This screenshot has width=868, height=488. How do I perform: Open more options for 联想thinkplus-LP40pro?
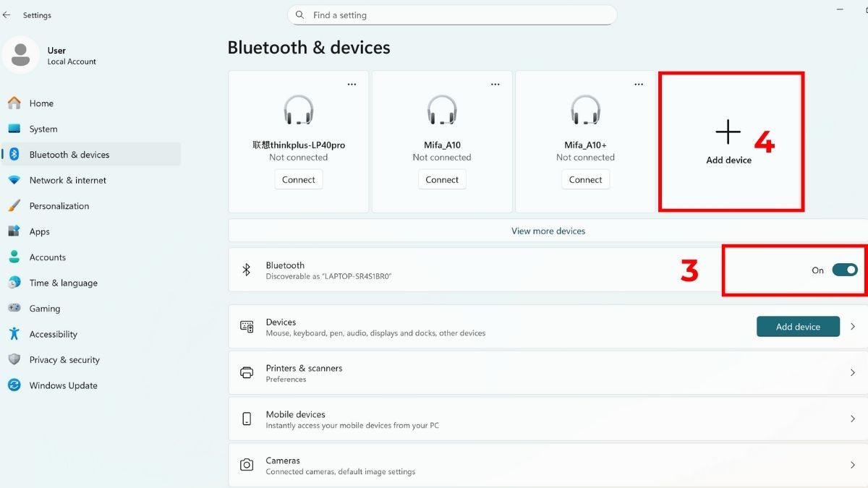point(352,84)
